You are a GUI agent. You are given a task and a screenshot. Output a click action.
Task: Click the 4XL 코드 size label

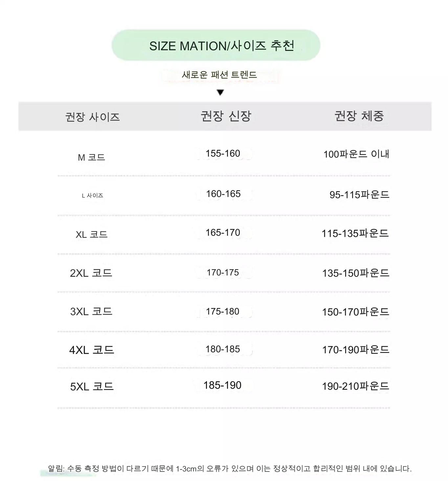92,350
